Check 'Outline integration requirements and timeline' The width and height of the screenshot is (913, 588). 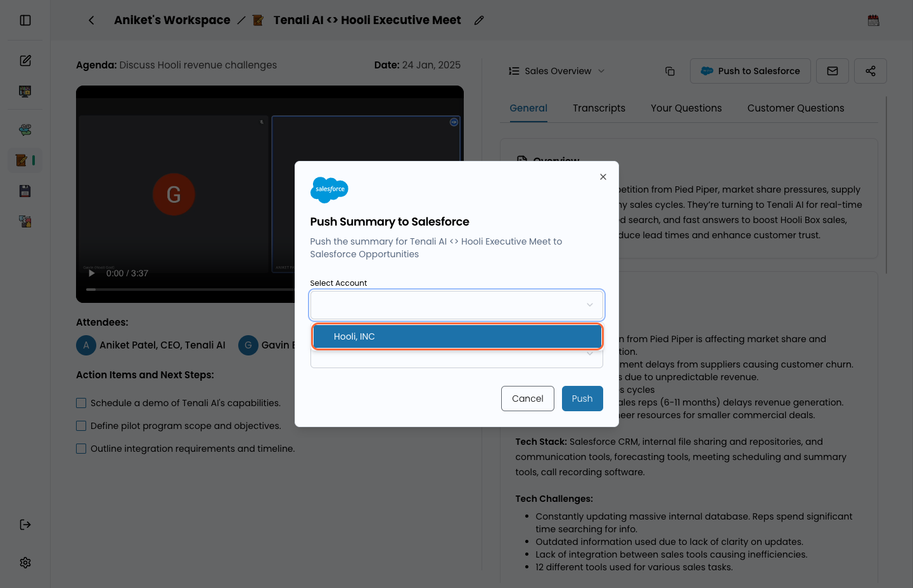pos(81,449)
